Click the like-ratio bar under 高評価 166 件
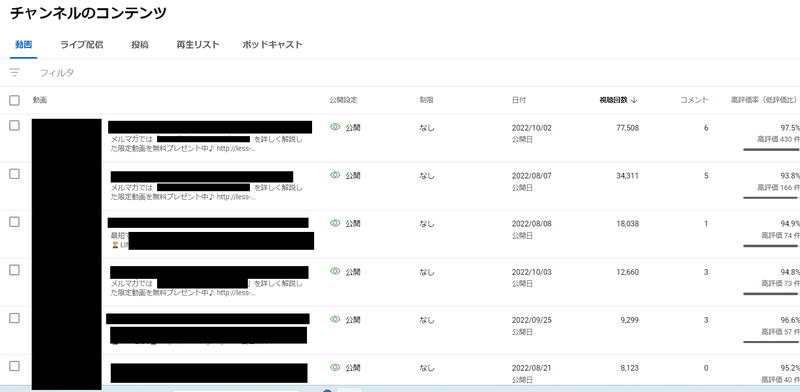The image size is (800, 392). [771, 198]
